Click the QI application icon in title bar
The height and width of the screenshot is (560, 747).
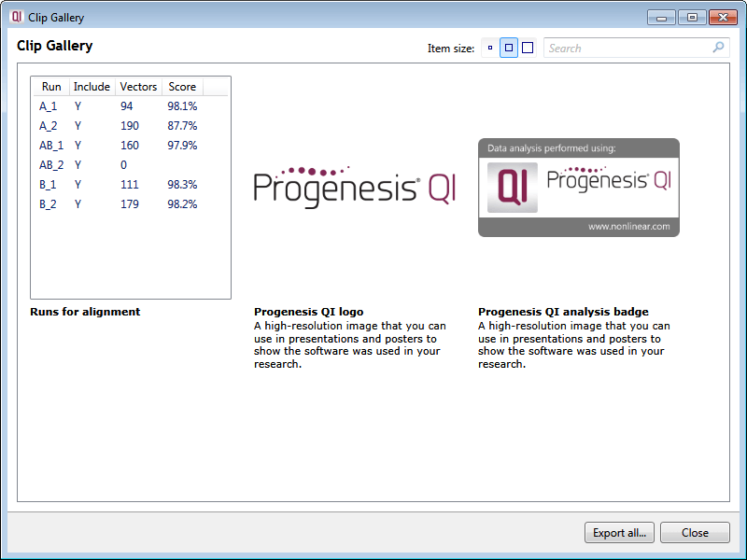point(17,17)
